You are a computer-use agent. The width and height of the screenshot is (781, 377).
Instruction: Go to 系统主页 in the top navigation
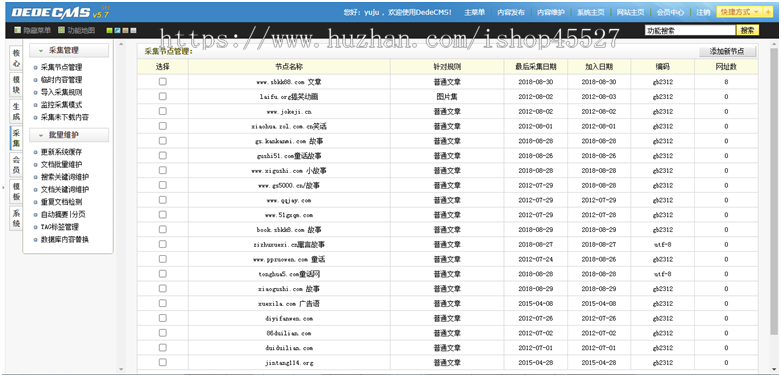pos(591,12)
